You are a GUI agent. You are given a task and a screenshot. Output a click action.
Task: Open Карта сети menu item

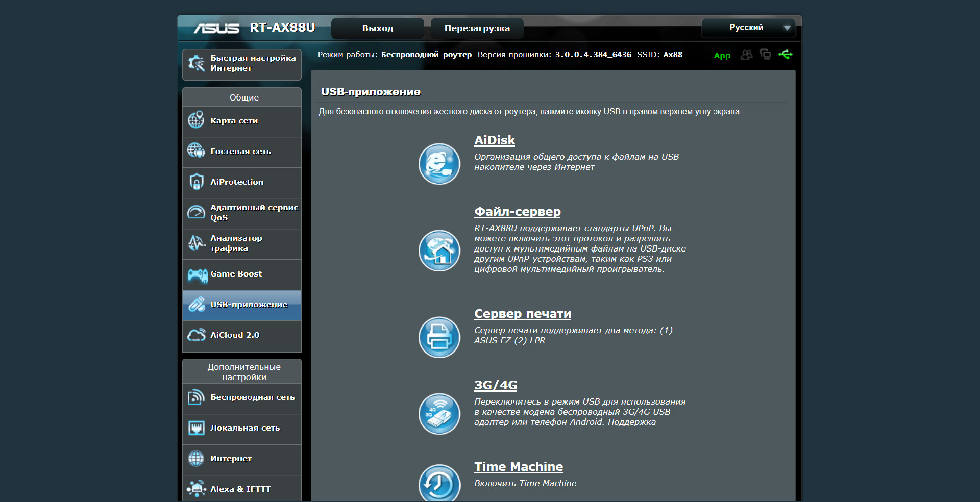(x=242, y=121)
